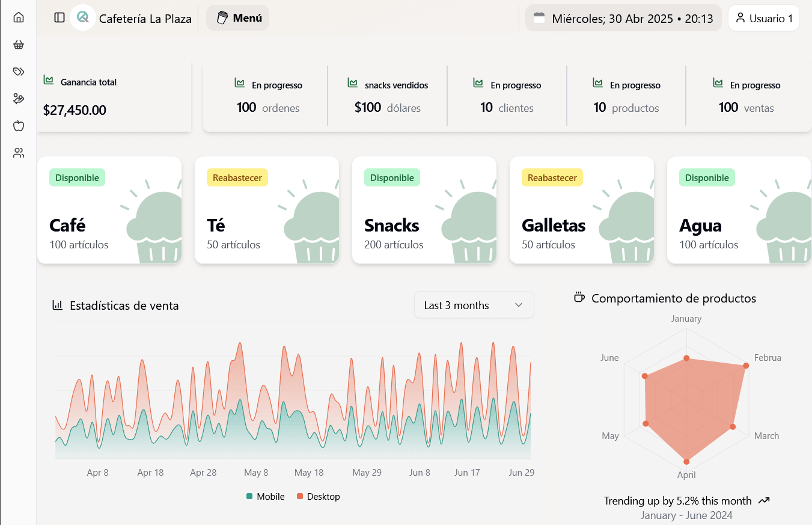The width and height of the screenshot is (812, 525).
Task: Click the calendar icon beside the date
Action: [x=539, y=18]
